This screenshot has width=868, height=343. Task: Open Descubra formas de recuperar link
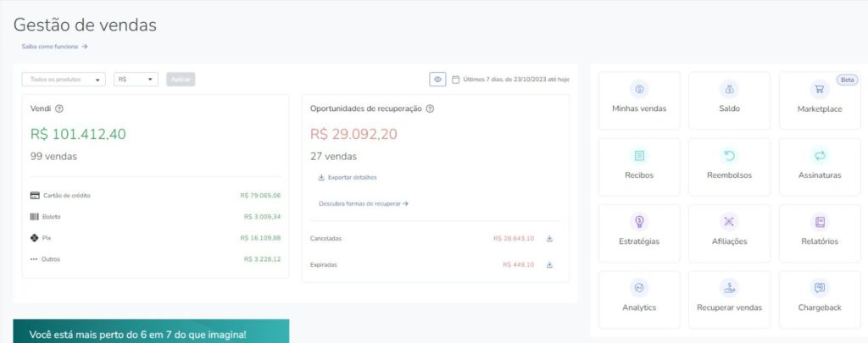364,204
